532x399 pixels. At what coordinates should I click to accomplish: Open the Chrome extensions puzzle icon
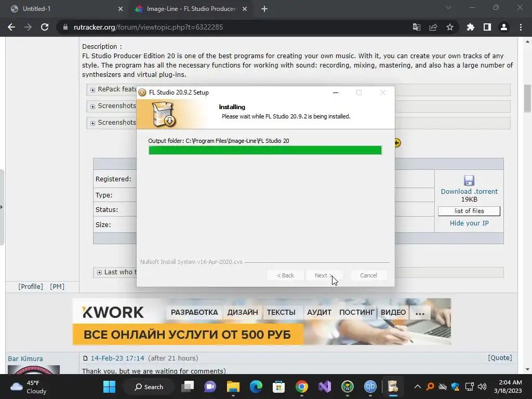pyautogui.click(x=470, y=27)
